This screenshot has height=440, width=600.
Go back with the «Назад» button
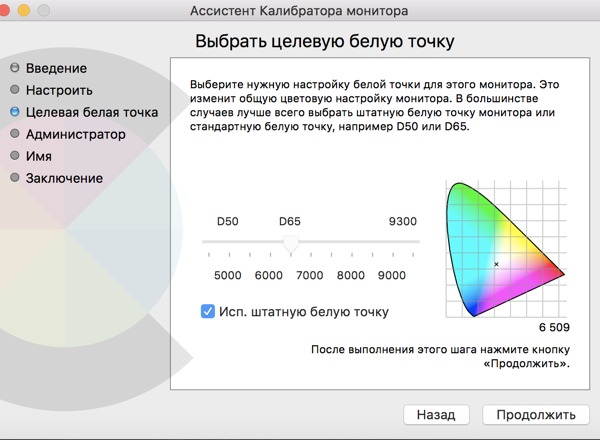tap(436, 415)
